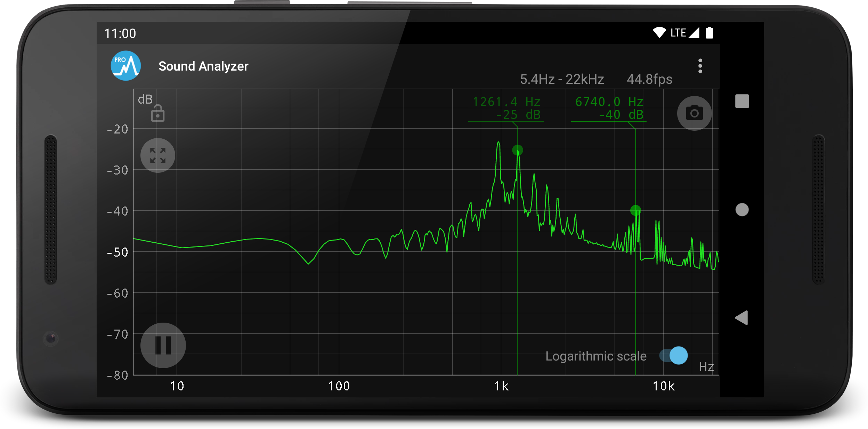Tap the dB axis unit label

point(145,99)
